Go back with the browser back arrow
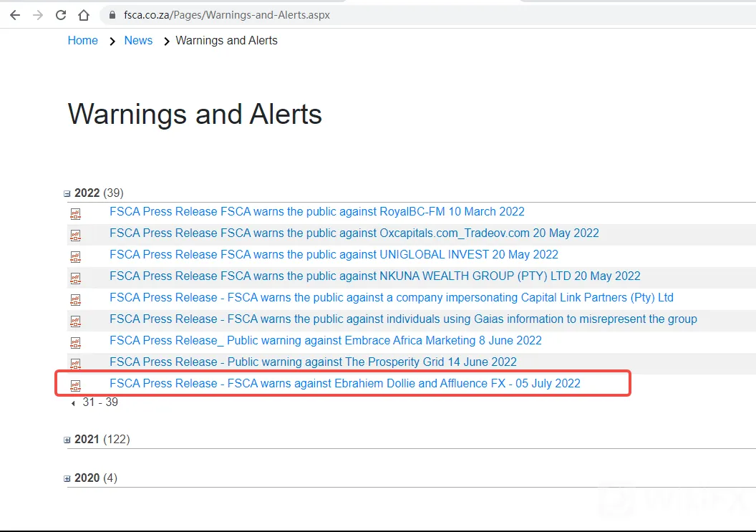Viewport: 756px width, 532px height. 15,15
